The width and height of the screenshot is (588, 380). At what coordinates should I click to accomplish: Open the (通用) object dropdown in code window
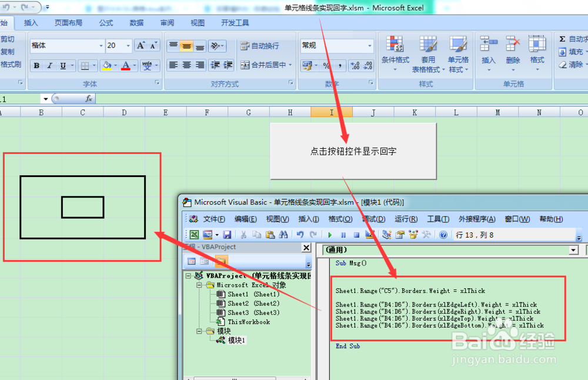(573, 250)
